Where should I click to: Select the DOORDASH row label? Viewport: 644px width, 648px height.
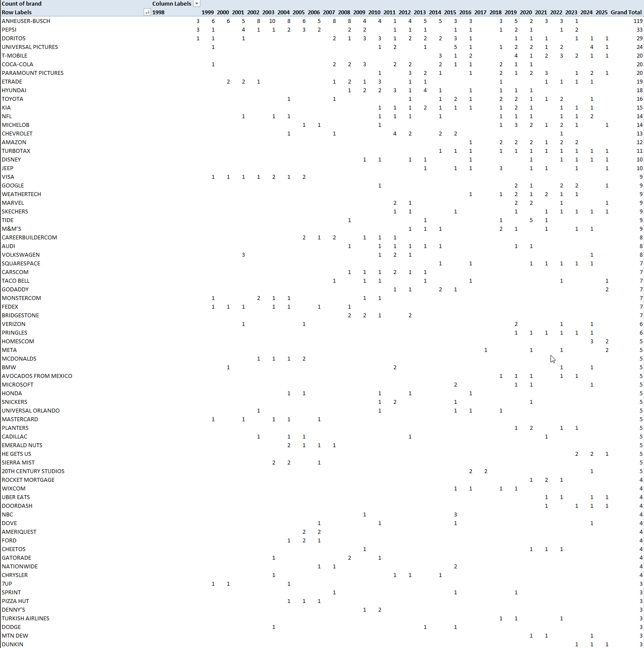point(17,506)
